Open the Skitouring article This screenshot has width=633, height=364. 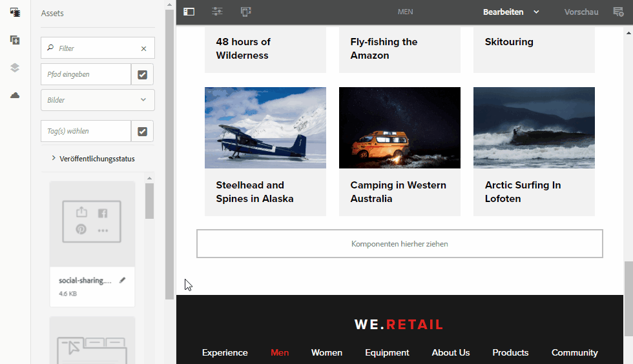coord(509,41)
